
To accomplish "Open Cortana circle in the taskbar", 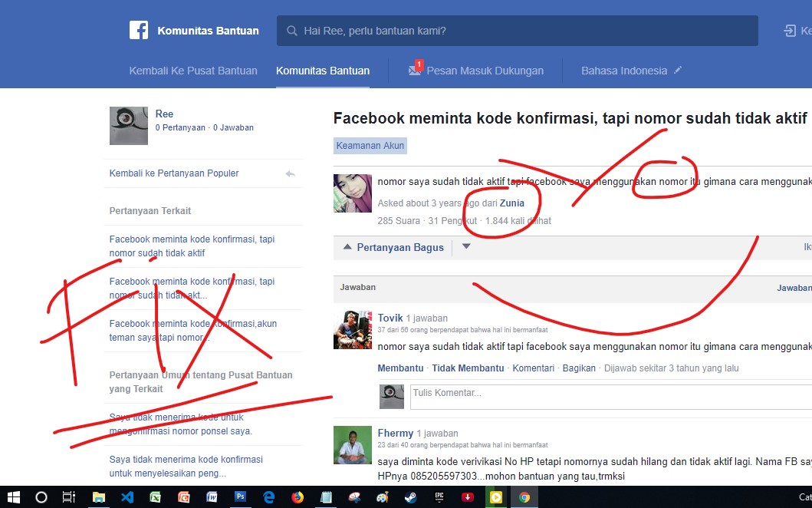I will 41,497.
